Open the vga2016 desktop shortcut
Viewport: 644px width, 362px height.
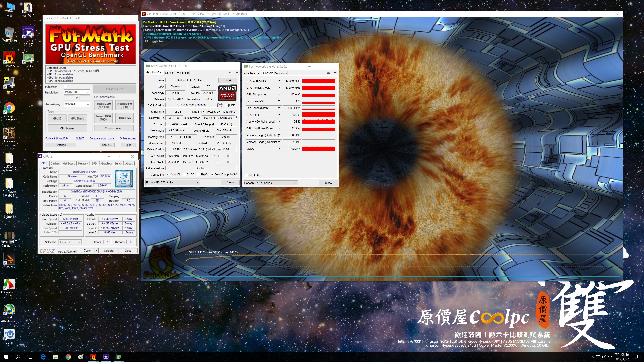point(28,10)
